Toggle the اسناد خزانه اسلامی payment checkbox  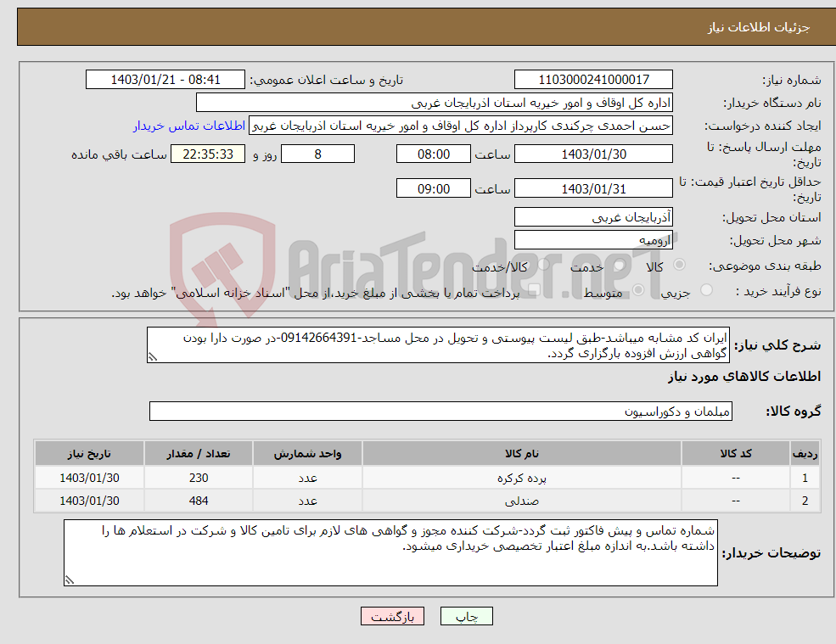533,290
